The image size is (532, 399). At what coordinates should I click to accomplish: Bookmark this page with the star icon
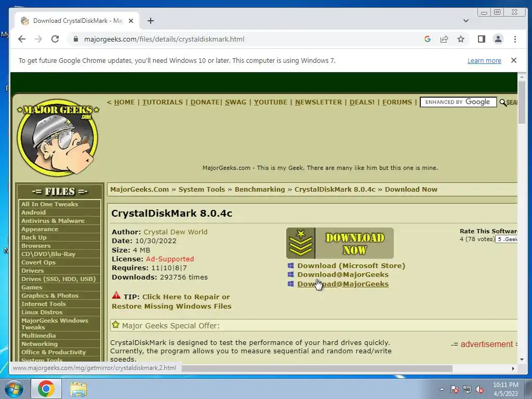tap(461, 39)
